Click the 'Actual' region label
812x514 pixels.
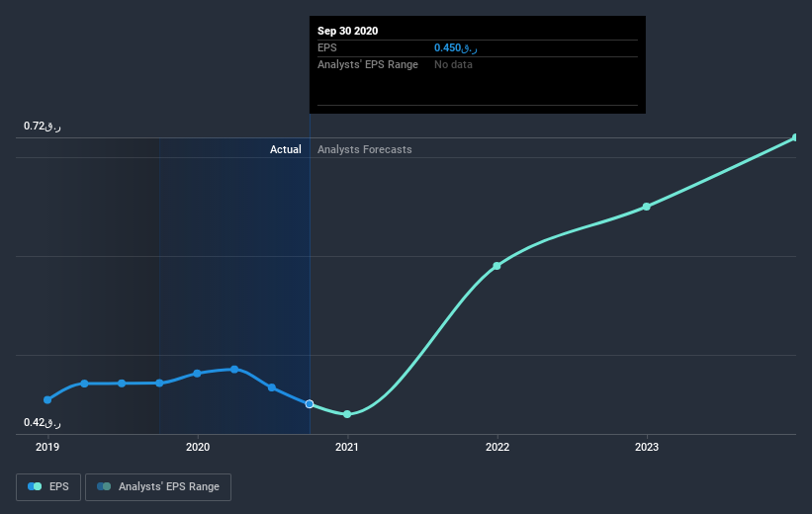pyautogui.click(x=286, y=149)
